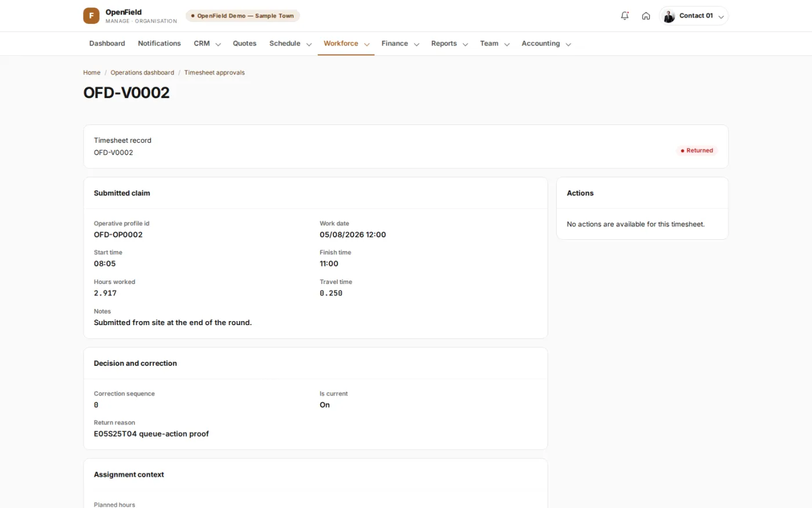
Task: Open the Quotes menu item
Action: (x=245, y=44)
